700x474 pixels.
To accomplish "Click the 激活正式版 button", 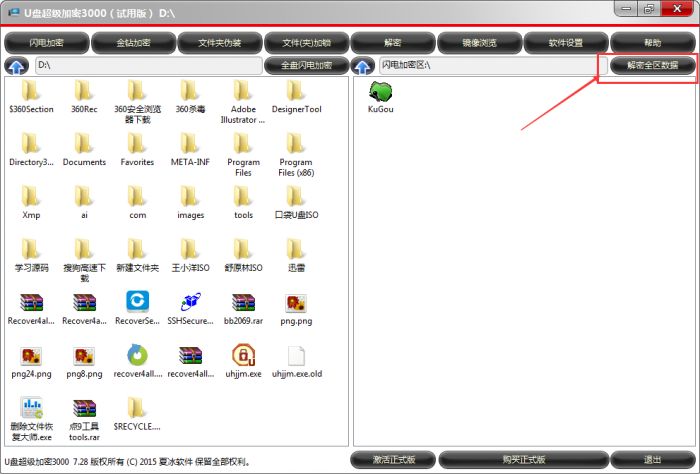I will (x=393, y=460).
